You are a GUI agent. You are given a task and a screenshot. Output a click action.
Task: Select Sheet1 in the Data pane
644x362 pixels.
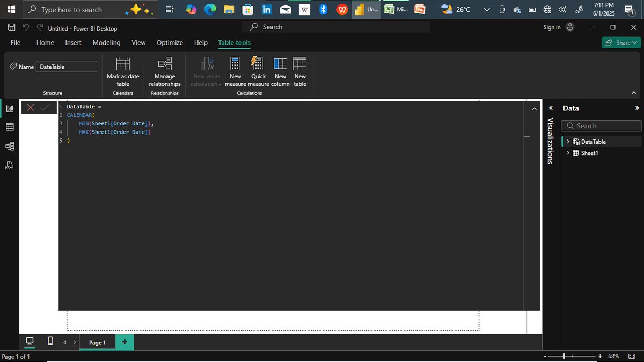[x=589, y=153]
